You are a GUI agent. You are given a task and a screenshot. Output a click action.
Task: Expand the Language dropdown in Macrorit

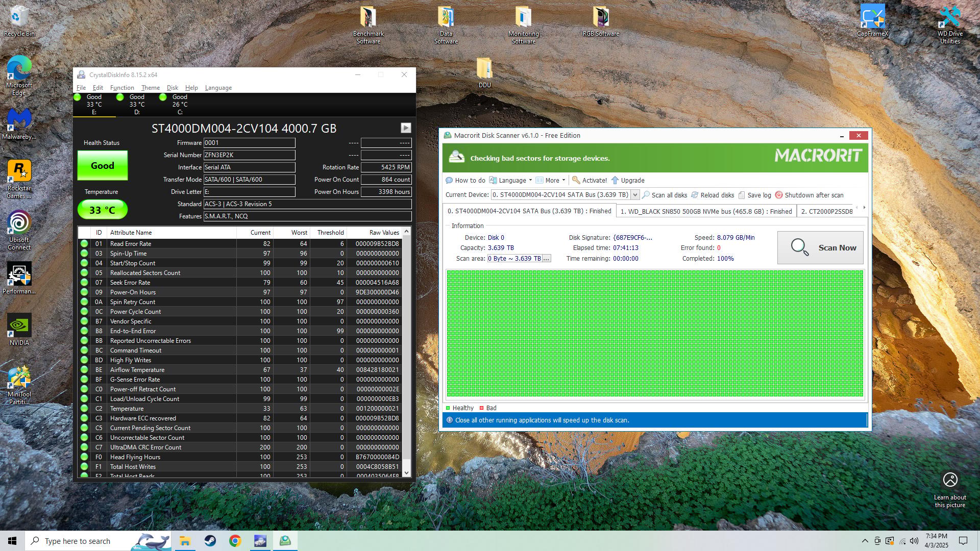pyautogui.click(x=510, y=181)
